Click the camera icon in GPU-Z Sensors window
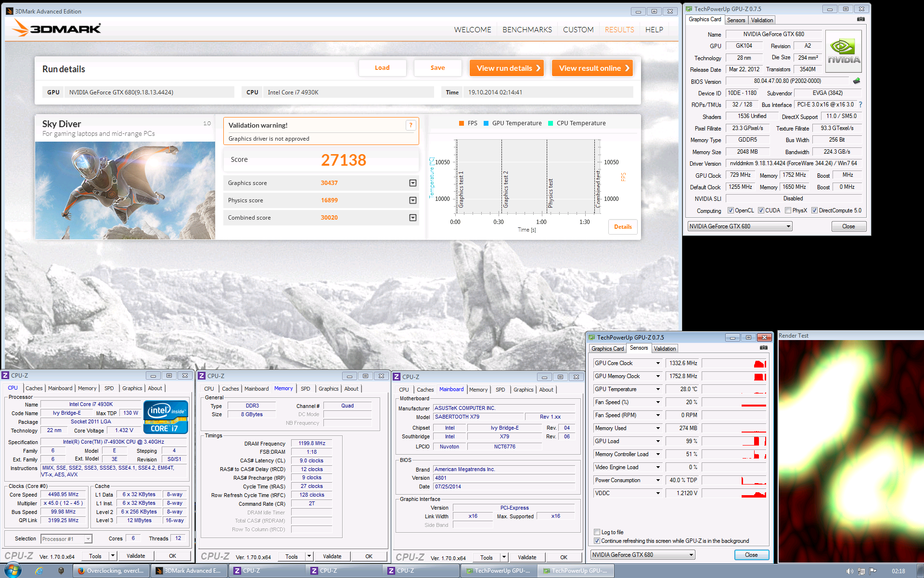924x578 pixels. 764,348
